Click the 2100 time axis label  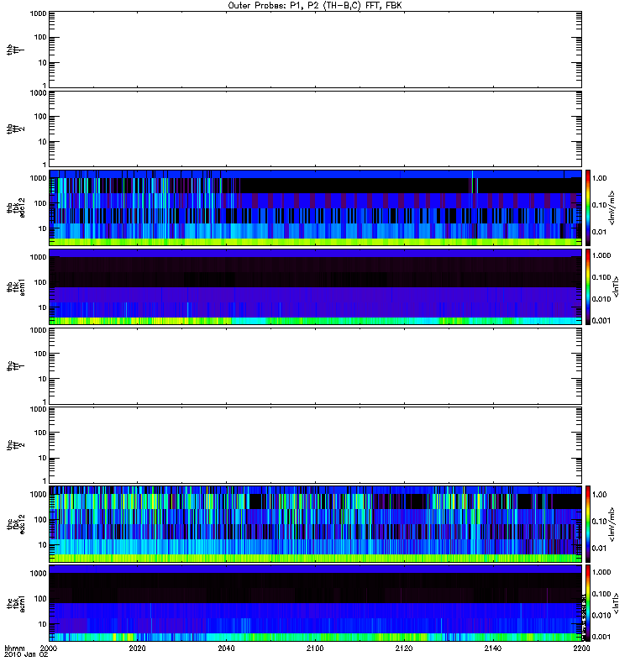tap(315, 648)
